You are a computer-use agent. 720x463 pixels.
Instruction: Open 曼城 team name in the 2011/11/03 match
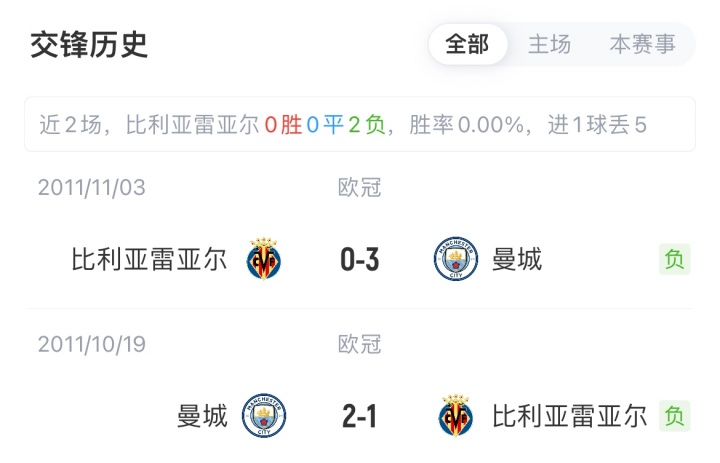(x=517, y=260)
